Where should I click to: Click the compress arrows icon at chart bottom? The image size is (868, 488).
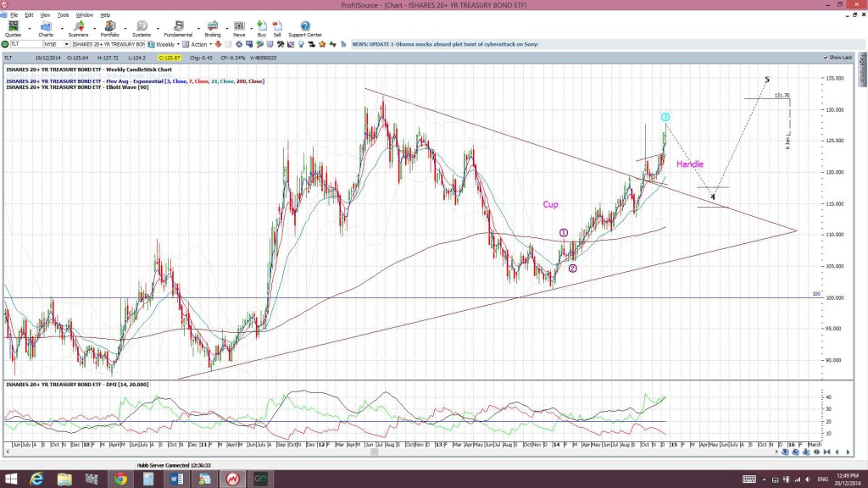[827, 452]
